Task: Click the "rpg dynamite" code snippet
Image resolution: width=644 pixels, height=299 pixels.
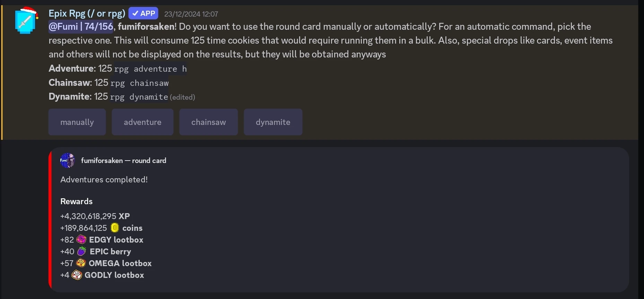Action: tap(139, 97)
